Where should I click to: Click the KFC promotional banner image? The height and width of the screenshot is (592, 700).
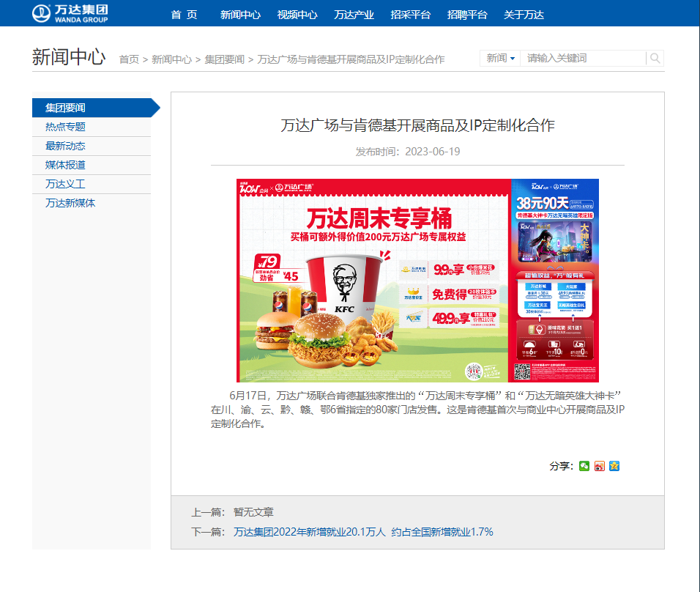tap(417, 281)
